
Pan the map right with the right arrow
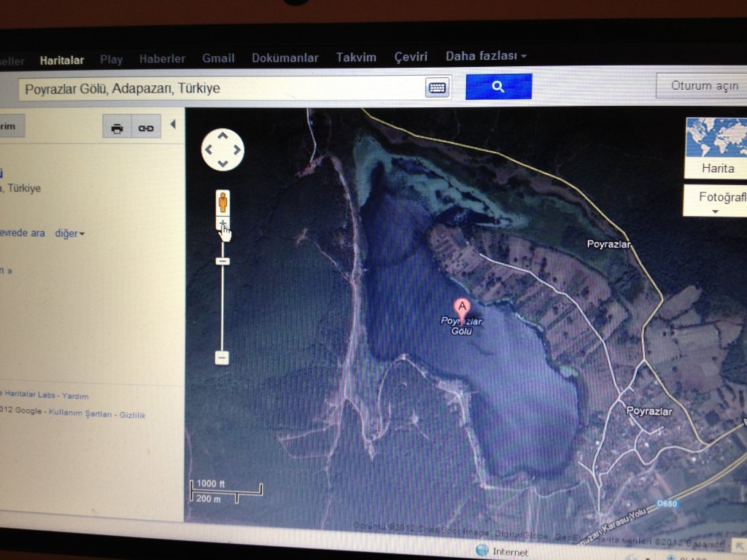pyautogui.click(x=236, y=149)
